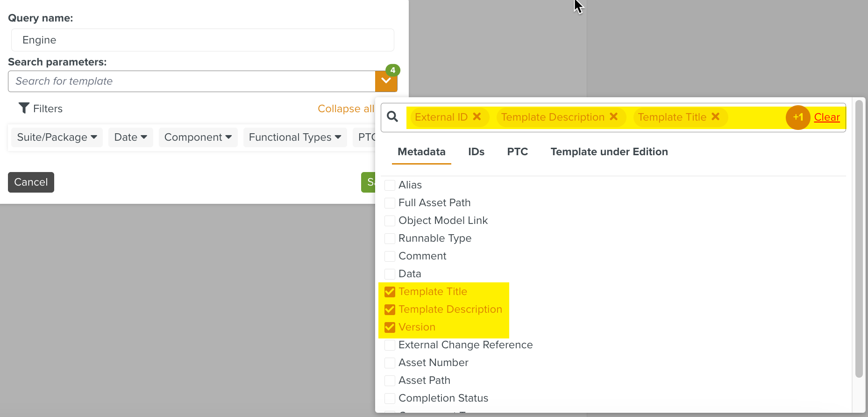The image size is (868, 417).
Task: Click the External ID tag text
Action: 441,117
